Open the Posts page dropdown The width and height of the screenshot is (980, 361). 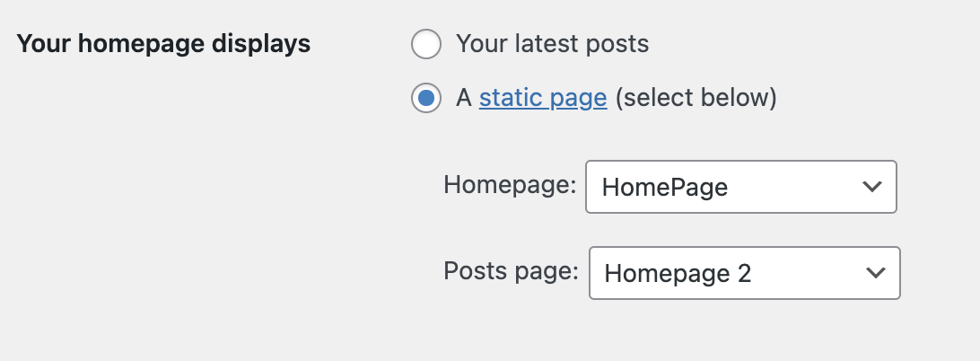[743, 273]
